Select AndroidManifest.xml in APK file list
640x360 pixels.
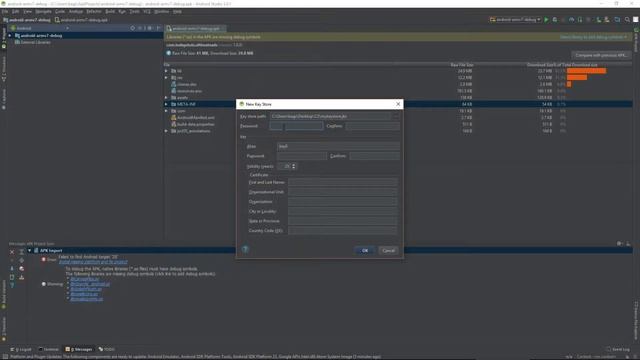tap(196, 118)
